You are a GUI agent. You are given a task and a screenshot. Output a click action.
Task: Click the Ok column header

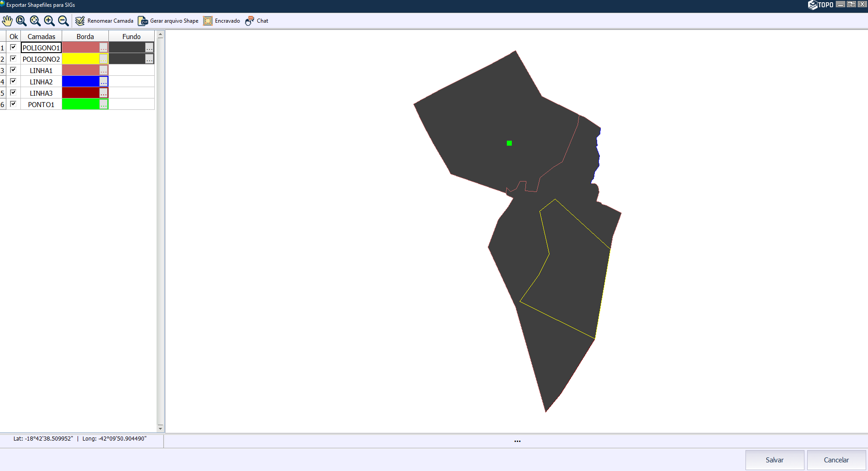click(14, 36)
